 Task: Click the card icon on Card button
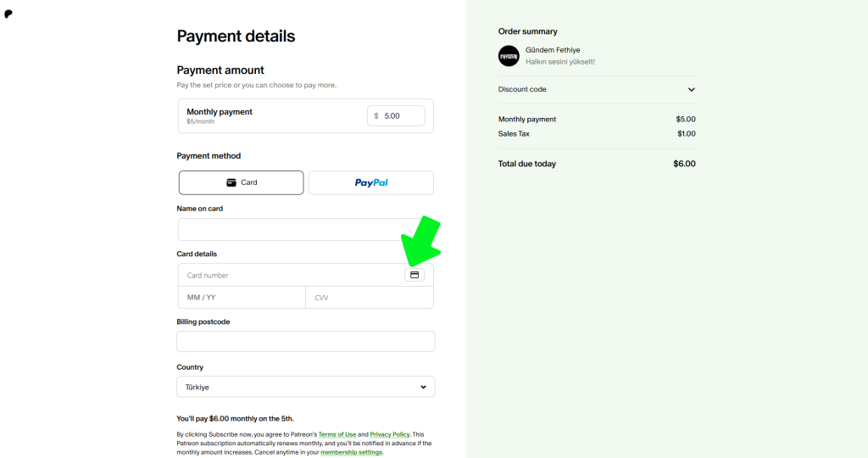coord(231,182)
